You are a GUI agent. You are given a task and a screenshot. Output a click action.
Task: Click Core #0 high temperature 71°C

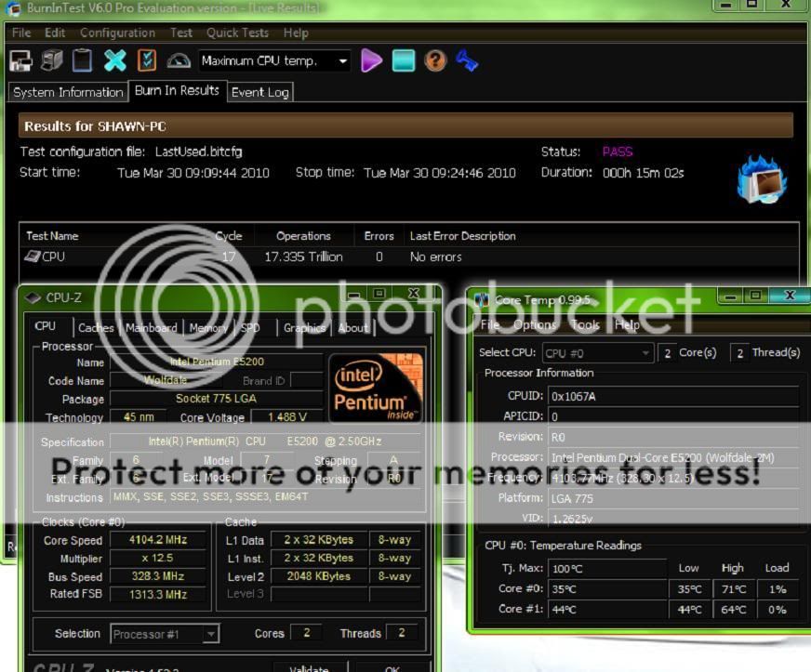pyautogui.click(x=734, y=588)
